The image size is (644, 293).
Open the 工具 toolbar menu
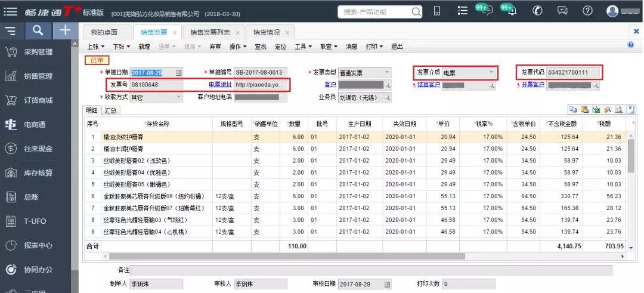(x=304, y=47)
